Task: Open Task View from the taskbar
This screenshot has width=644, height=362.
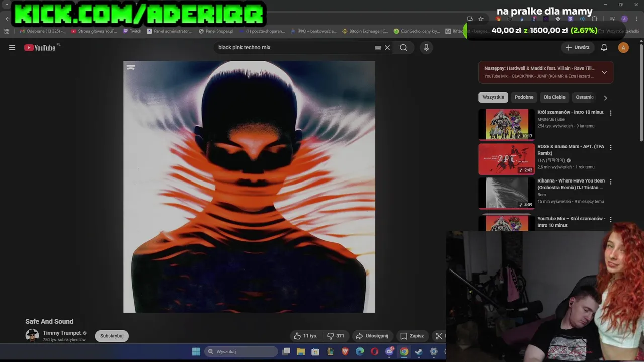Action: coord(286,351)
